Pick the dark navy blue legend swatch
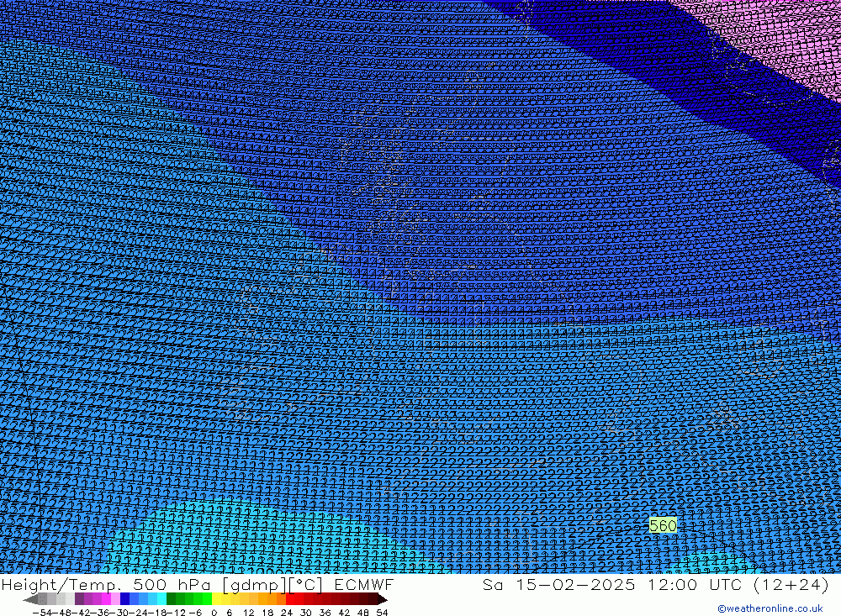 [125, 599]
